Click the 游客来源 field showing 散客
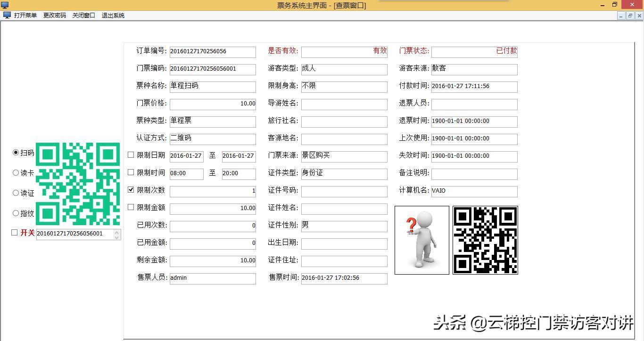 coord(474,69)
